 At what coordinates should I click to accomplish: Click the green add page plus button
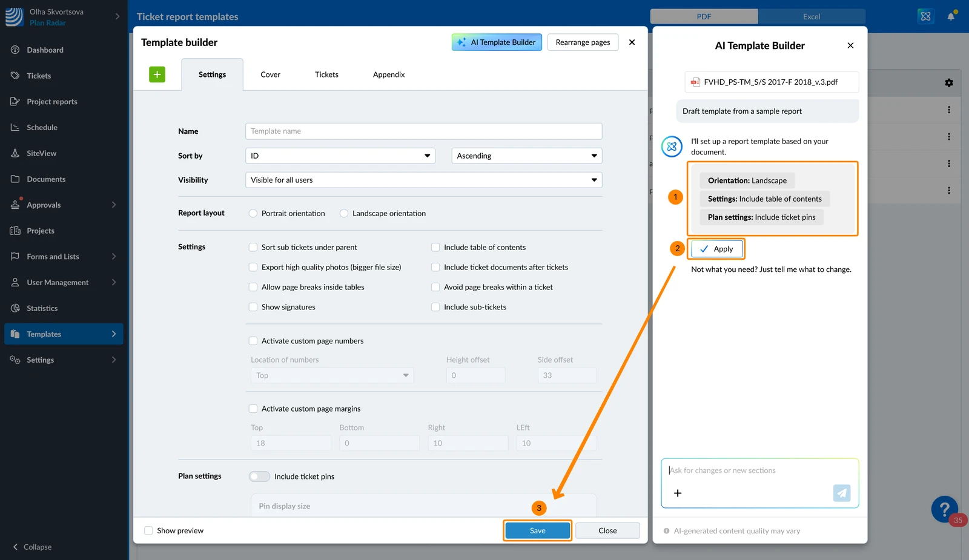[x=157, y=74]
